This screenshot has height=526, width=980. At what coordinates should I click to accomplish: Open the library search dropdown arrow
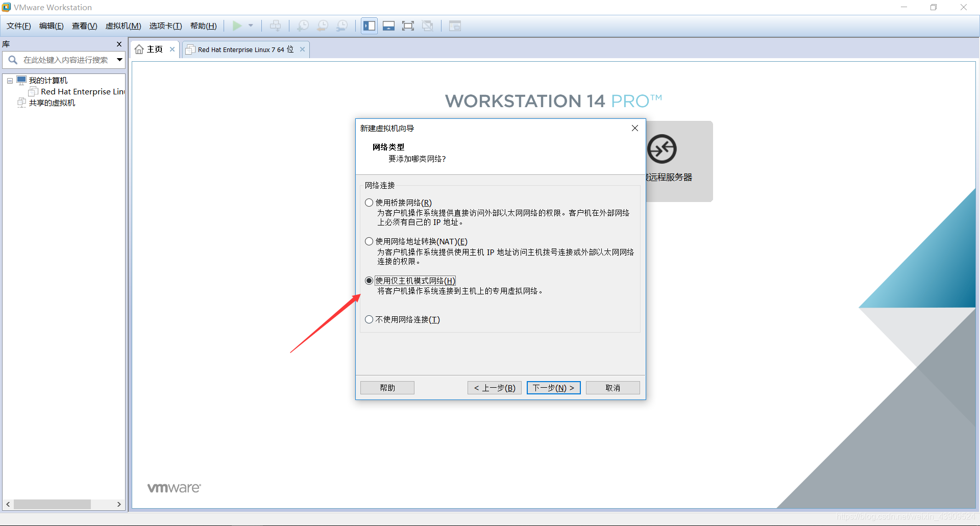tap(119, 60)
